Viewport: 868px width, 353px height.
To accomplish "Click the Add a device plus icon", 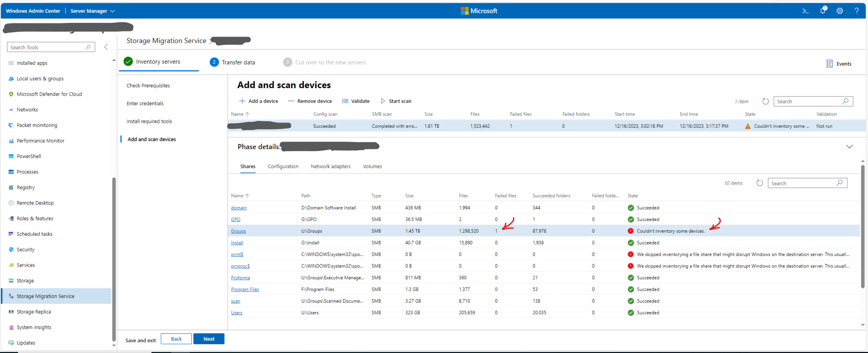I will click(x=242, y=101).
